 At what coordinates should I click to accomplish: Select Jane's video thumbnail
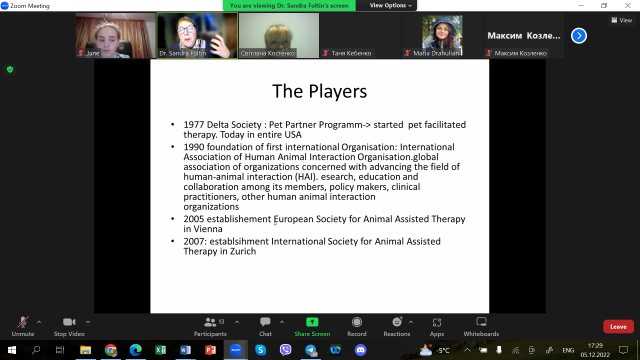tap(116, 35)
